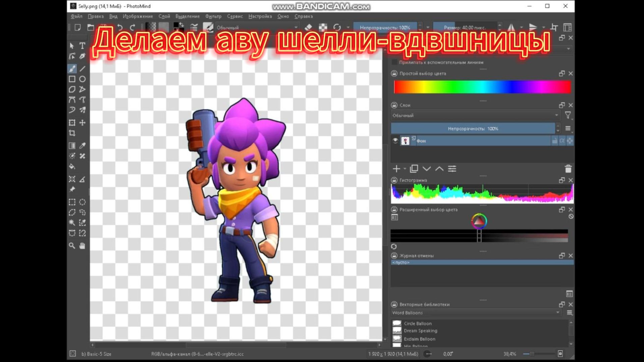This screenshot has width=644, height=362.
Task: Select the Text tool in the toolbox
Action: tap(82, 46)
